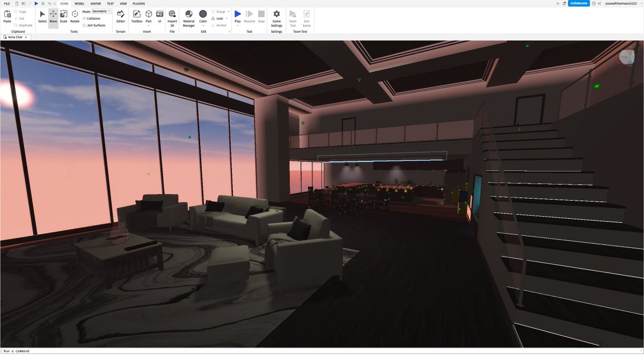Open the FILE menu
Screen dimensions: 644x362
point(7,4)
